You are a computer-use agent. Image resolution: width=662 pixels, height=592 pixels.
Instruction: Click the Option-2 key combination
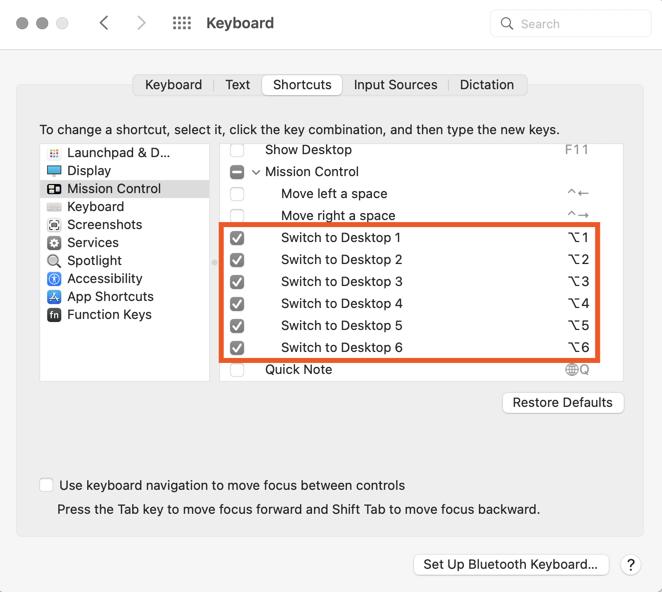pos(578,260)
